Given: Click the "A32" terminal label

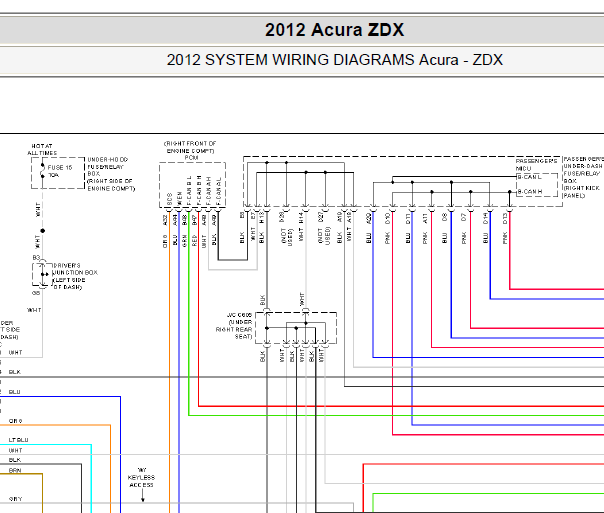Looking at the screenshot, I should [x=165, y=220].
